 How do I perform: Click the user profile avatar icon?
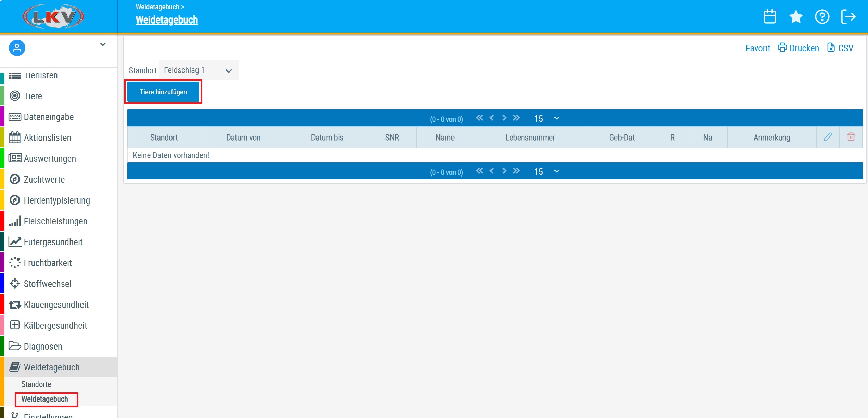(x=17, y=48)
